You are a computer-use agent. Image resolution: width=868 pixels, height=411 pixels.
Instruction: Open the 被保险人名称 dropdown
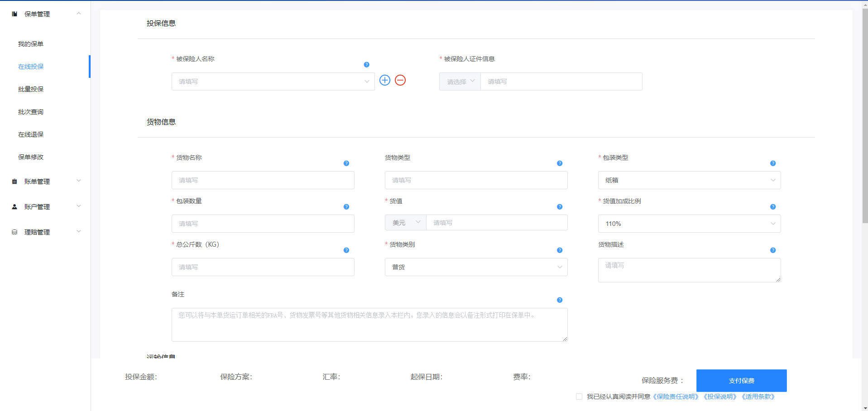click(273, 81)
